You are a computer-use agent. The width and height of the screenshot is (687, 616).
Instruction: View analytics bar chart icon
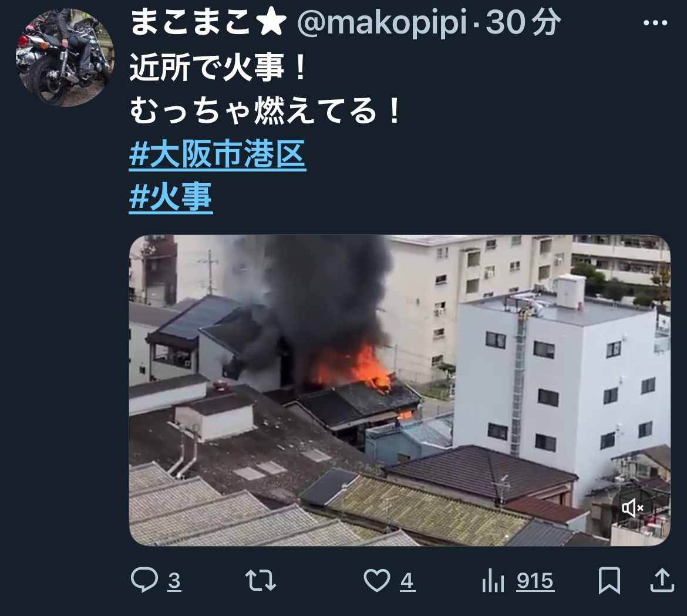point(493,581)
